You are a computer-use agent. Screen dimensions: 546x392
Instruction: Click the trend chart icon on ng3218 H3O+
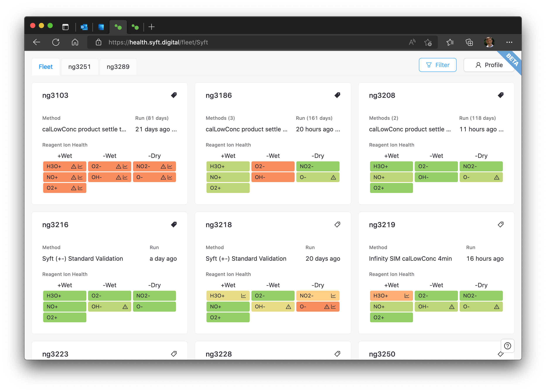(x=243, y=296)
